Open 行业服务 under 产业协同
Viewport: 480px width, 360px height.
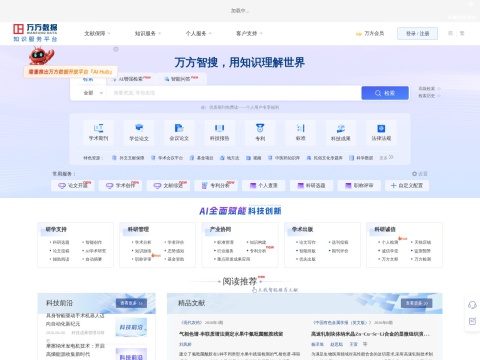tap(224, 251)
